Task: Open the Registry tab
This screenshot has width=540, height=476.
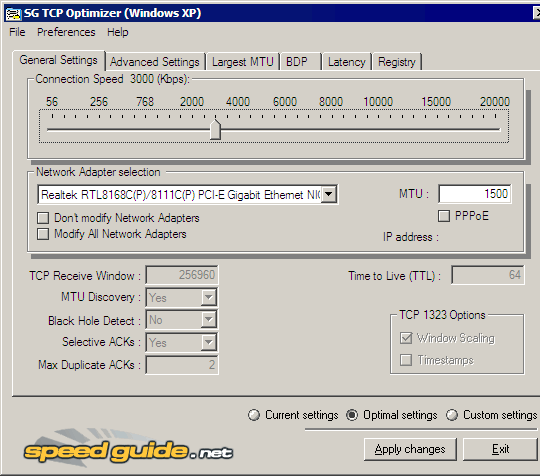Action: (x=397, y=62)
